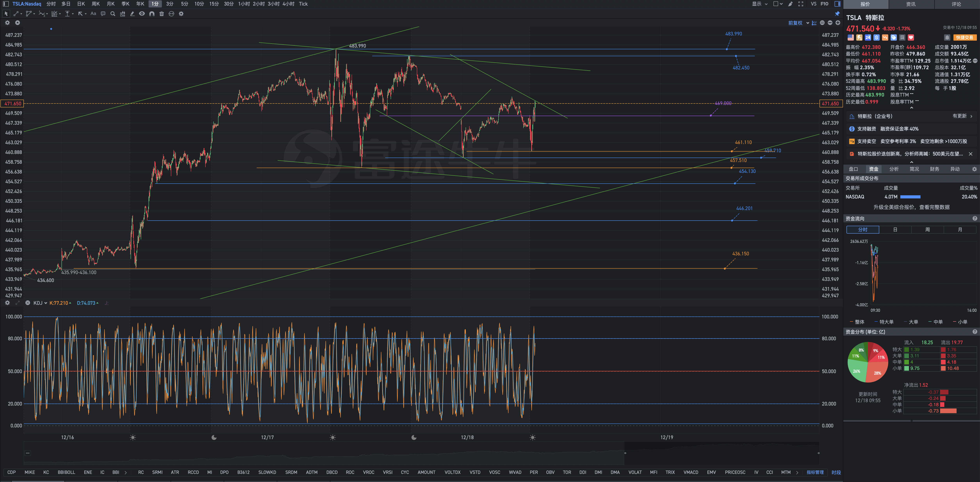The height and width of the screenshot is (482, 980).
Task: Open 特斯拉（企业号）有更新 link
Action: point(911,116)
